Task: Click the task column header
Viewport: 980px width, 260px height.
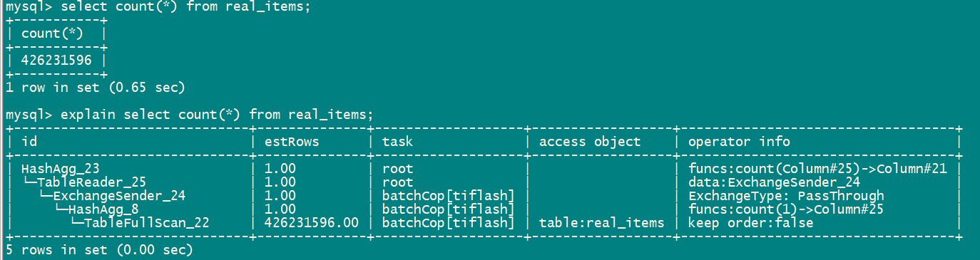Action: click(x=397, y=141)
